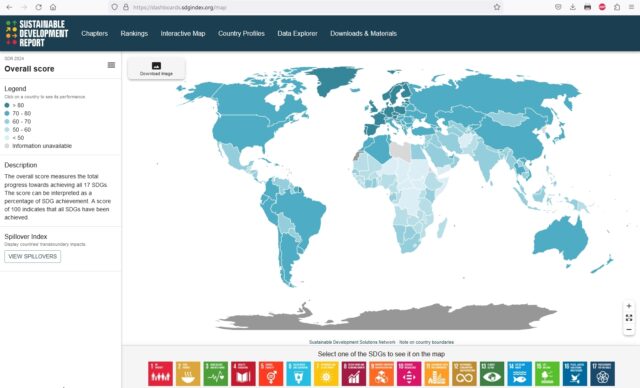The image size is (640, 388).
Task: Zoom out the map with minus button
Action: click(629, 329)
